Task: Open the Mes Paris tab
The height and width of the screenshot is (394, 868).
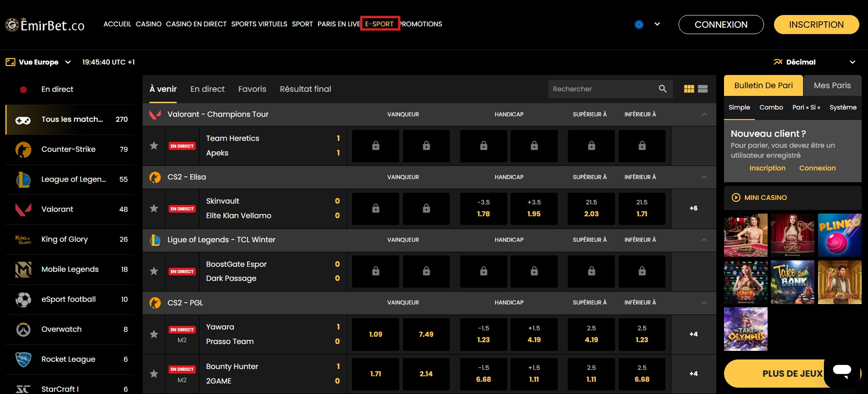Action: pyautogui.click(x=833, y=85)
